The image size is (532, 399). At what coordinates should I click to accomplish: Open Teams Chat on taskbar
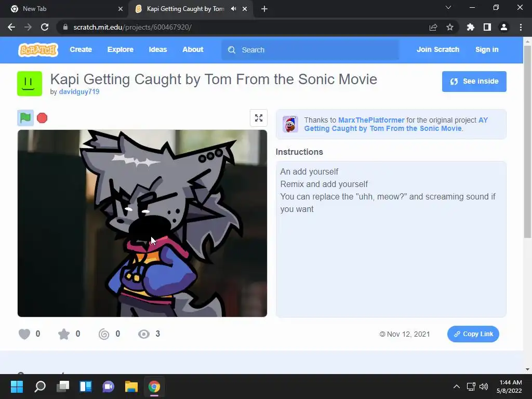click(x=108, y=387)
